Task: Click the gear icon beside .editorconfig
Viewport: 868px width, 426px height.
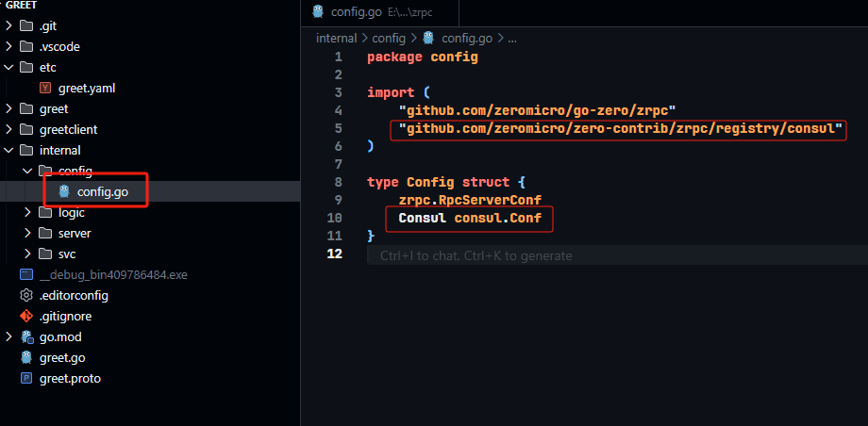Action: 26,295
